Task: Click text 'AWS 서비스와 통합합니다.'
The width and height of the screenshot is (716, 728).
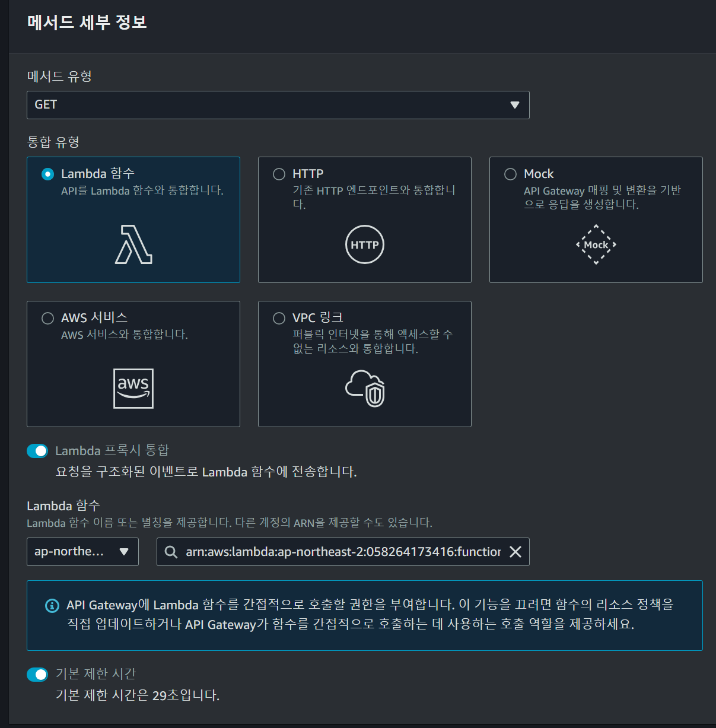Action: pyautogui.click(x=125, y=335)
